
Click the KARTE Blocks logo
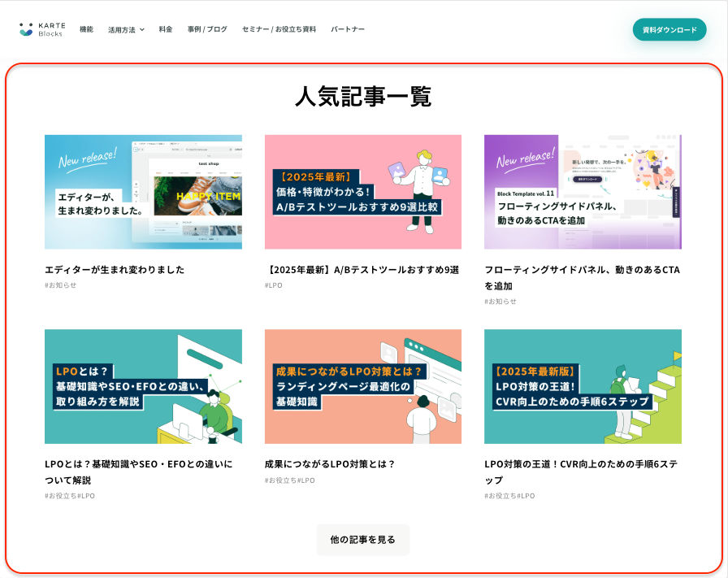(42, 29)
